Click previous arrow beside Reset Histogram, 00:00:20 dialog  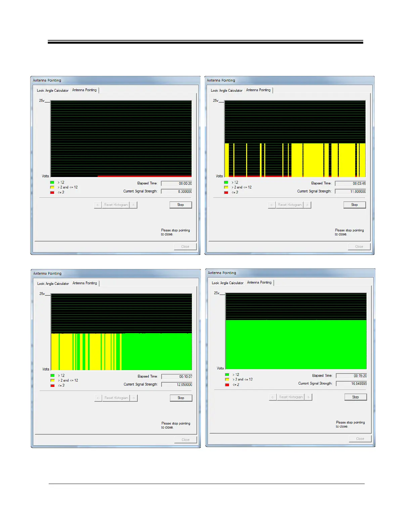(x=98, y=205)
